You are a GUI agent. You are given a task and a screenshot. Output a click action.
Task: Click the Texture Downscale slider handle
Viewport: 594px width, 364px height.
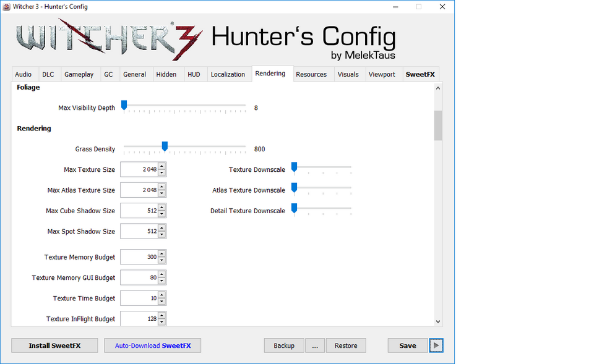(294, 167)
